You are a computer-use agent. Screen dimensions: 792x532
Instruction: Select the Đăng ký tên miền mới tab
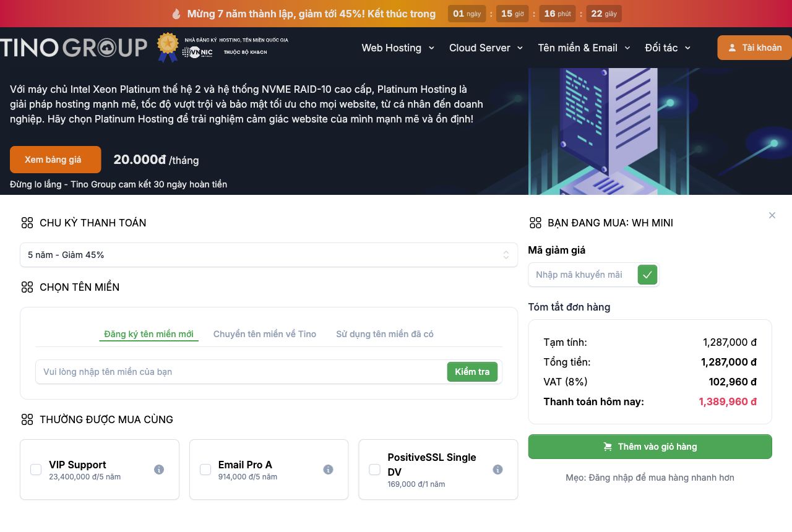148,334
